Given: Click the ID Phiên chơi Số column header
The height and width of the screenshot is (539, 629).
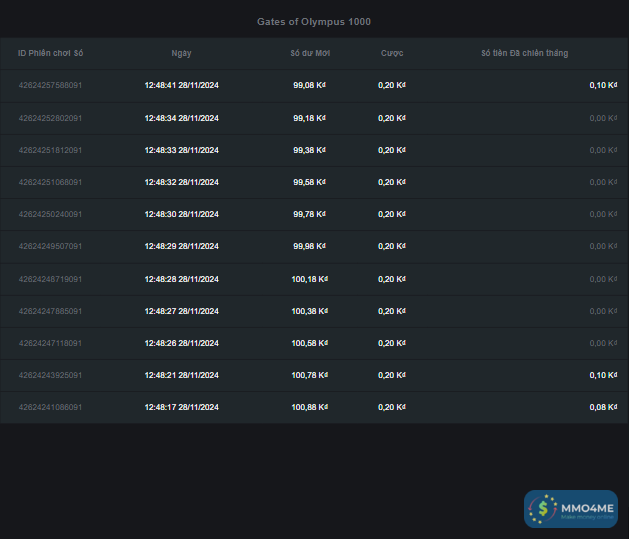Looking at the screenshot, I should click(x=51, y=53).
